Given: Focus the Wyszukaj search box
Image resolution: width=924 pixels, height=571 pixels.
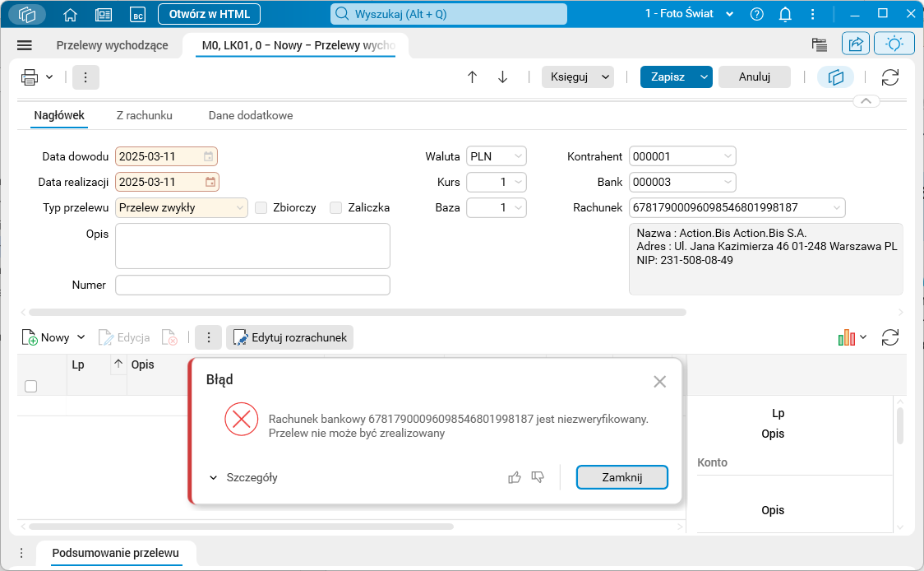Looking at the screenshot, I should 449,14.
